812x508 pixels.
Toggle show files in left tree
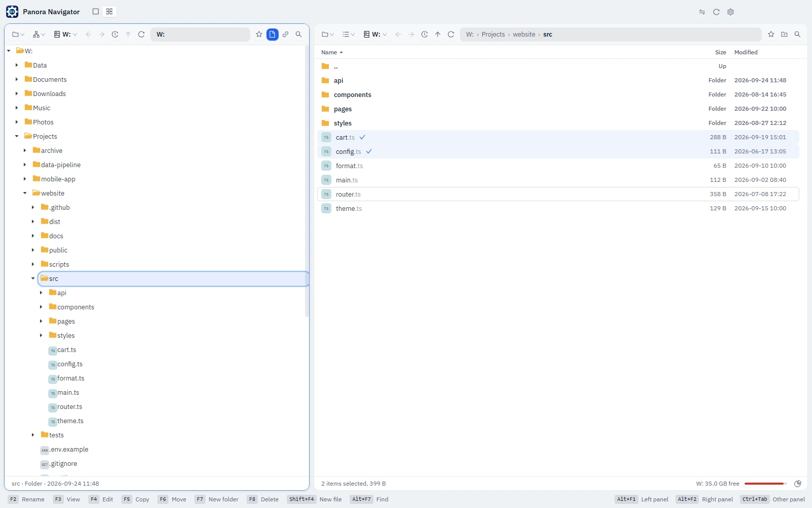(x=273, y=35)
